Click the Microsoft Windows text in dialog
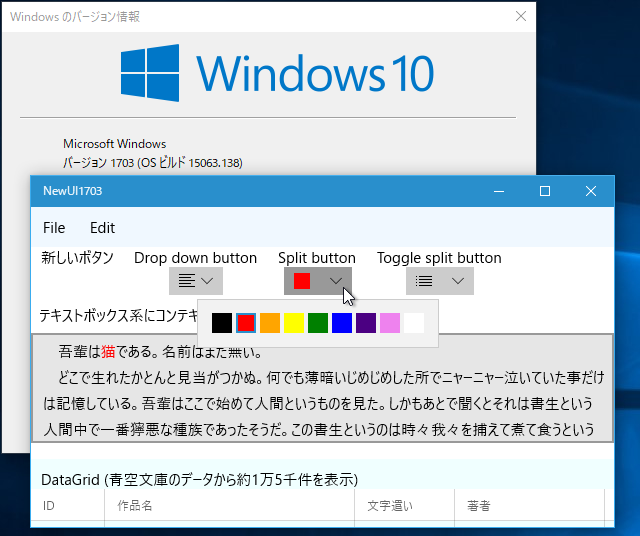640x536 pixels. click(115, 144)
